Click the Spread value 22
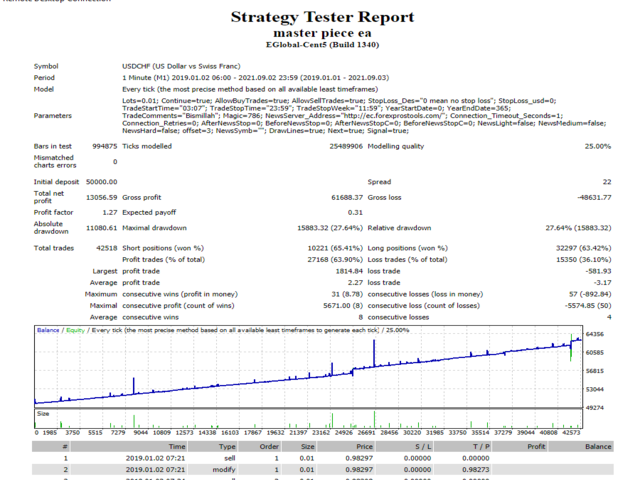The width and height of the screenshot is (640, 480). pos(607,182)
